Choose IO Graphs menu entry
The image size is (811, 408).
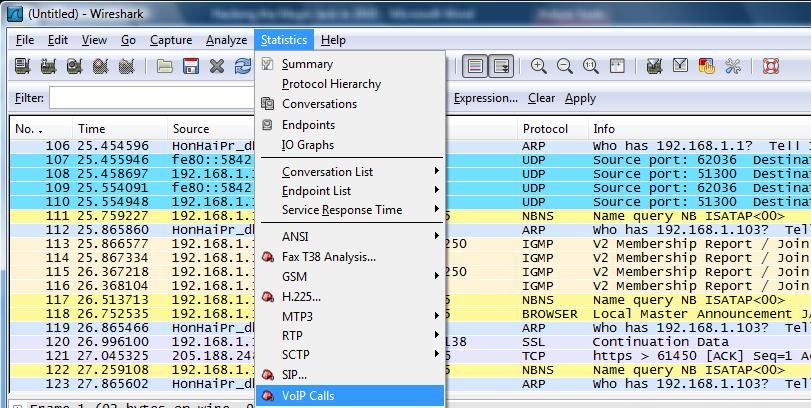click(350, 145)
